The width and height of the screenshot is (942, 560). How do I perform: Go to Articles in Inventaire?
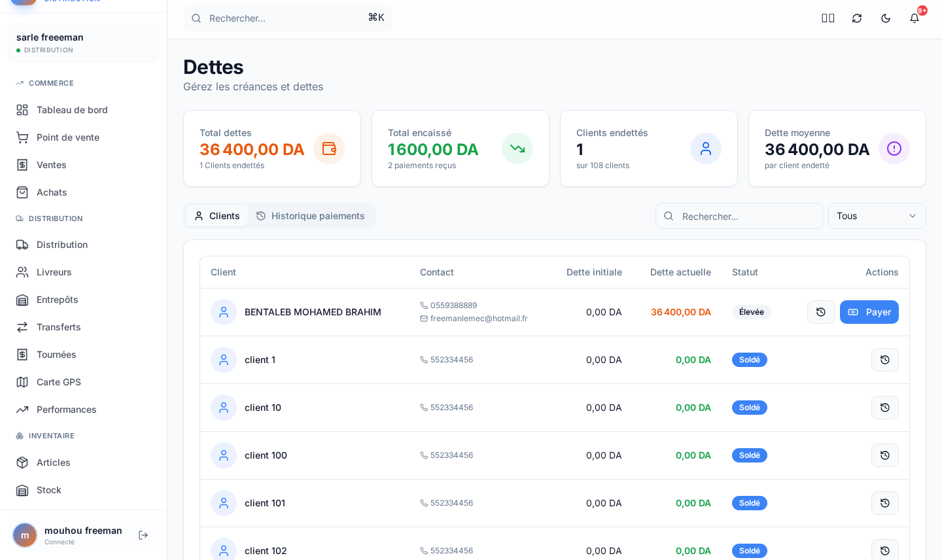pos(83,463)
